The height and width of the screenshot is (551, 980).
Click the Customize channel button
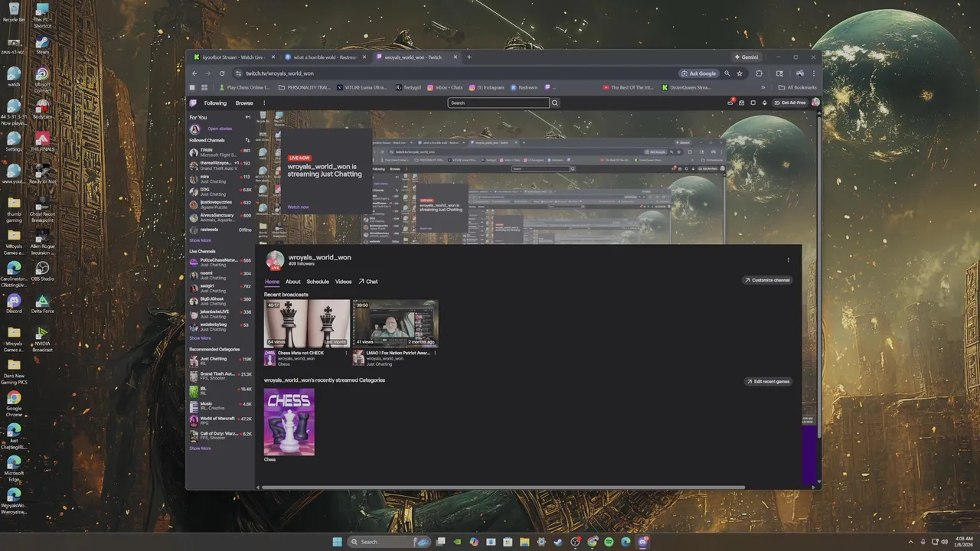[x=767, y=280]
